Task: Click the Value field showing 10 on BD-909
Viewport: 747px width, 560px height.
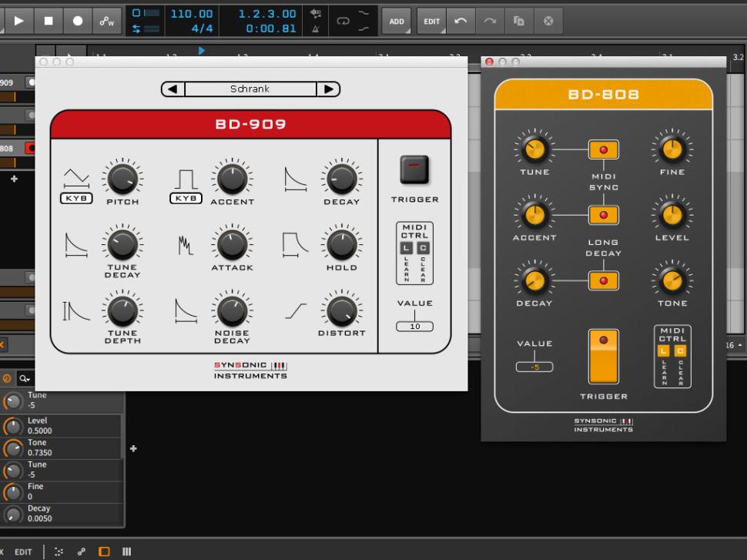Action: 414,326
